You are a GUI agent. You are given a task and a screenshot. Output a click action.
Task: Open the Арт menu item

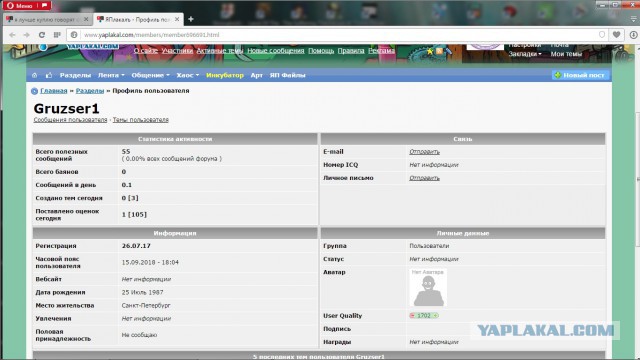tap(256, 75)
